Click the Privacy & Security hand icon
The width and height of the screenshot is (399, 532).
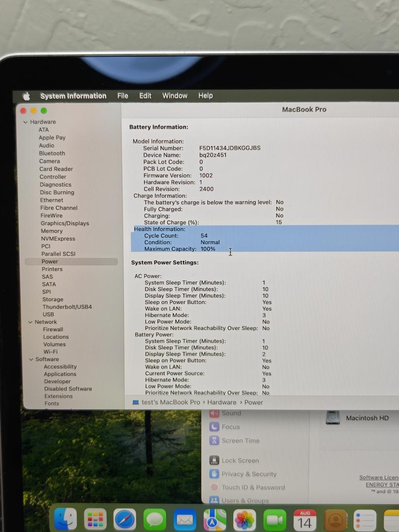[214, 474]
